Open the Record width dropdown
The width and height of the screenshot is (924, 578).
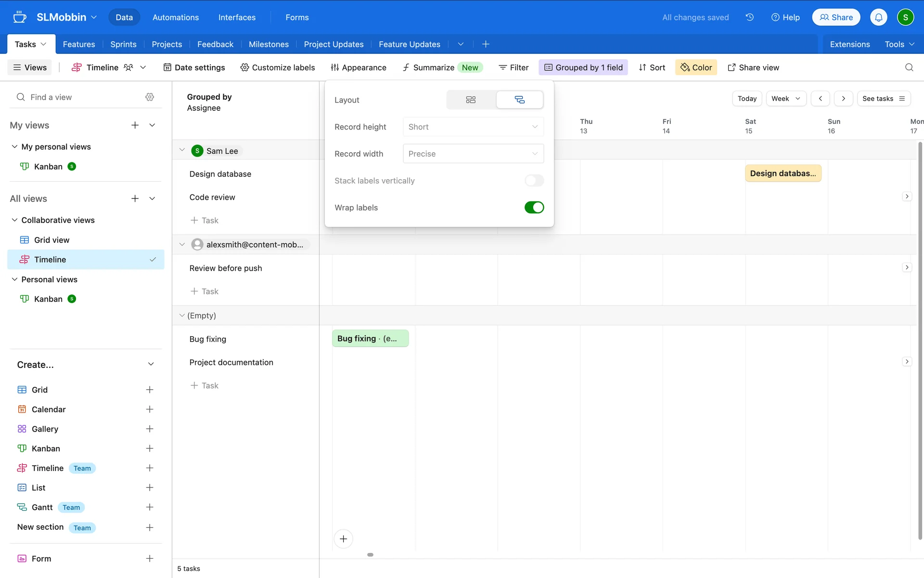[473, 154]
